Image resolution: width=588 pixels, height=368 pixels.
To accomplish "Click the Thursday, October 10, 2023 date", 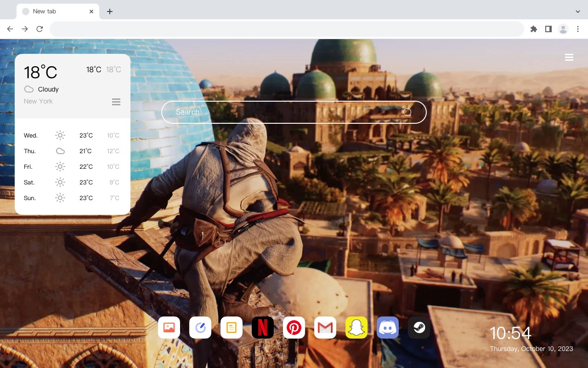I will [x=531, y=349].
